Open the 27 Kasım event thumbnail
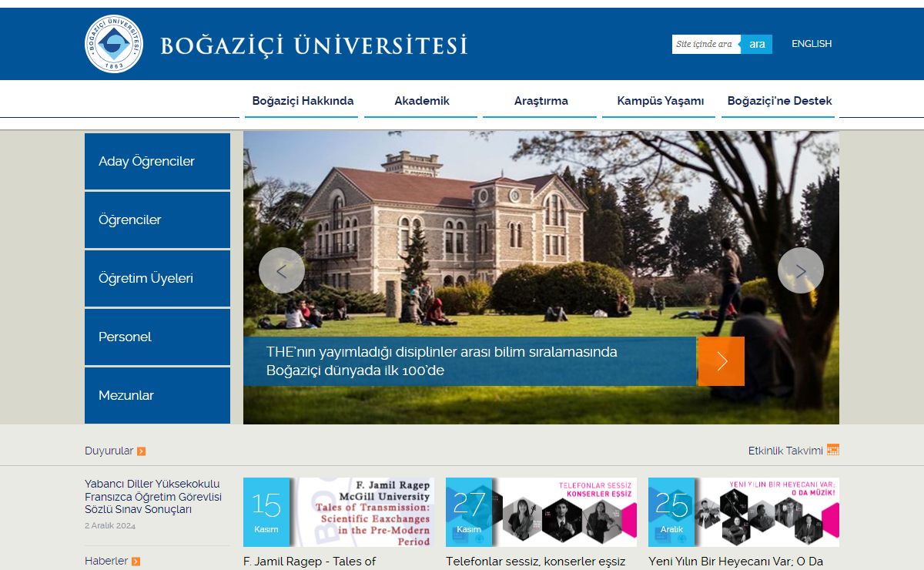Viewport: 924px width, 570px height. coord(541,512)
